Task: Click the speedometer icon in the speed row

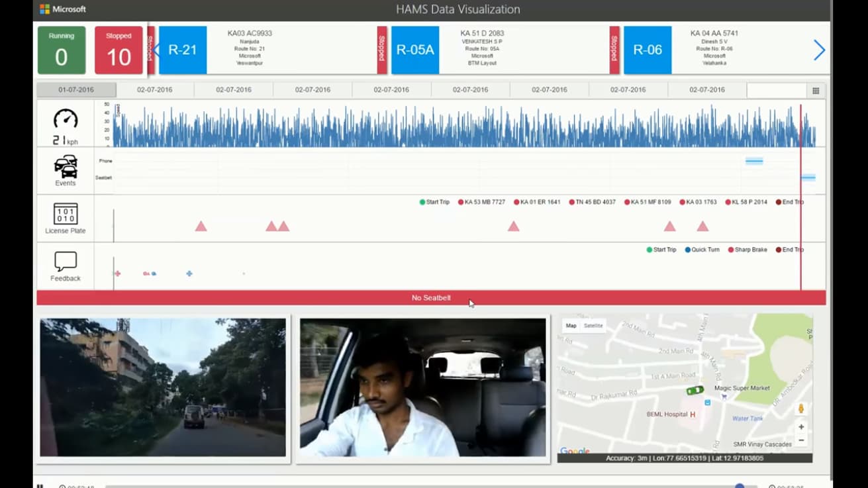Action: [66, 119]
